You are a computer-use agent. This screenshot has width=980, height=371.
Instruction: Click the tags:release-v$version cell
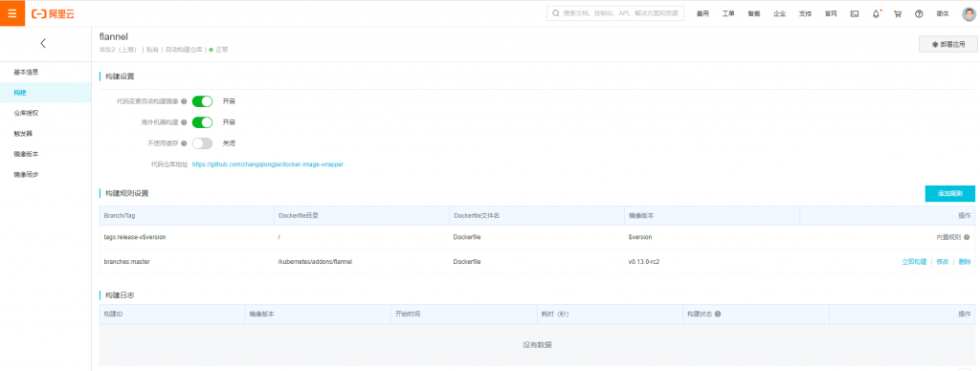click(x=134, y=237)
